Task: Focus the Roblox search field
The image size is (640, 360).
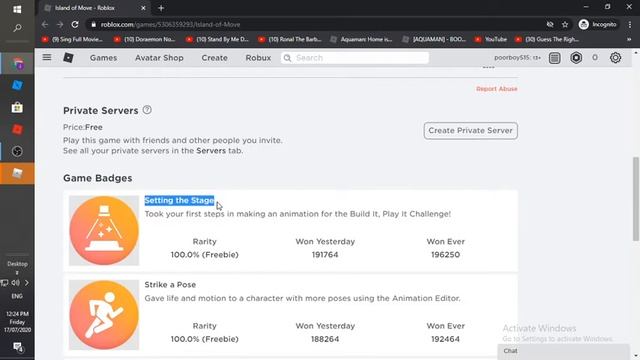Action: tap(355, 58)
